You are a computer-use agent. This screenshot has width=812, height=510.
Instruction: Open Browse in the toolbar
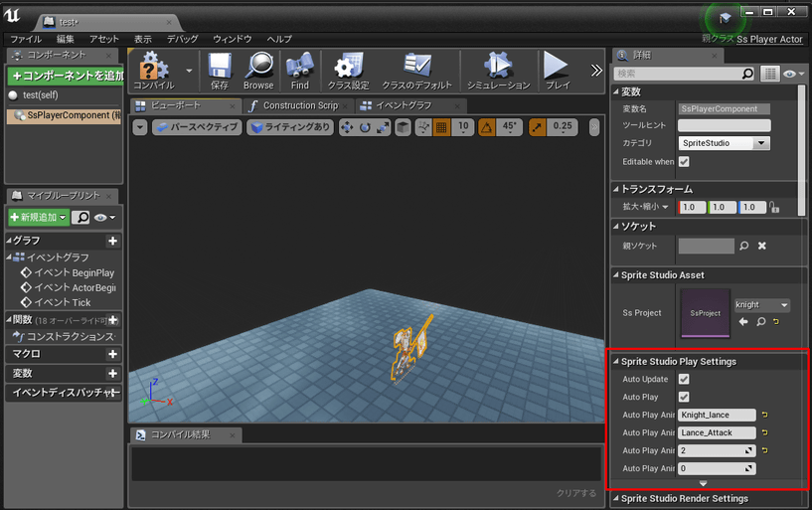(258, 72)
